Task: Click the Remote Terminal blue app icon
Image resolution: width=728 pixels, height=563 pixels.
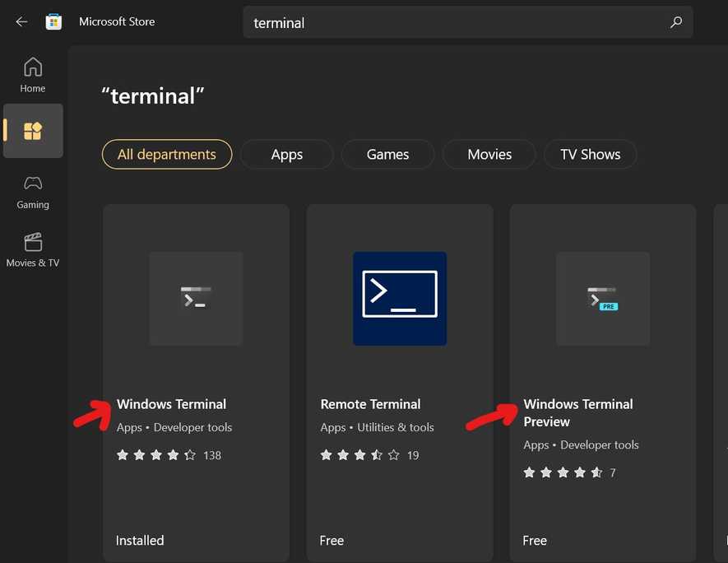Action: point(399,298)
